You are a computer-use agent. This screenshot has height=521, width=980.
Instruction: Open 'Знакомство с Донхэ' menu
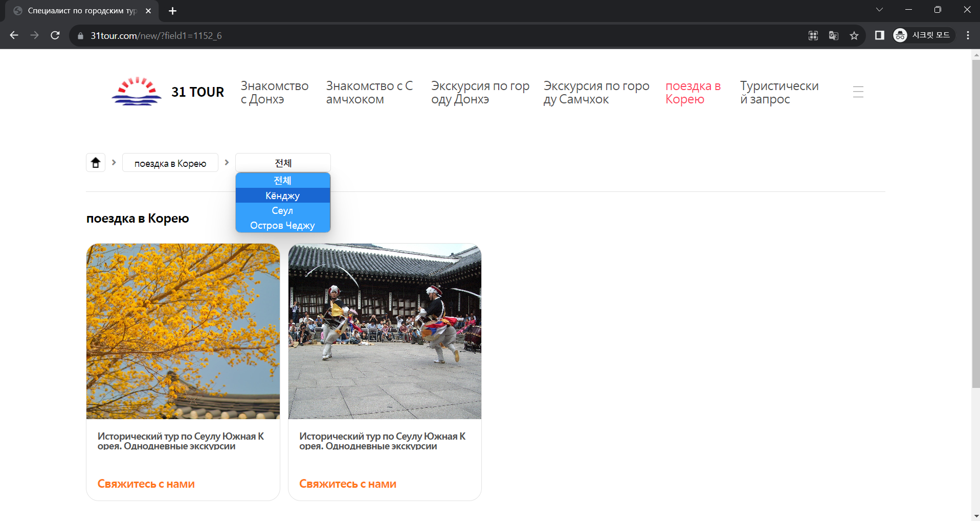(x=275, y=93)
